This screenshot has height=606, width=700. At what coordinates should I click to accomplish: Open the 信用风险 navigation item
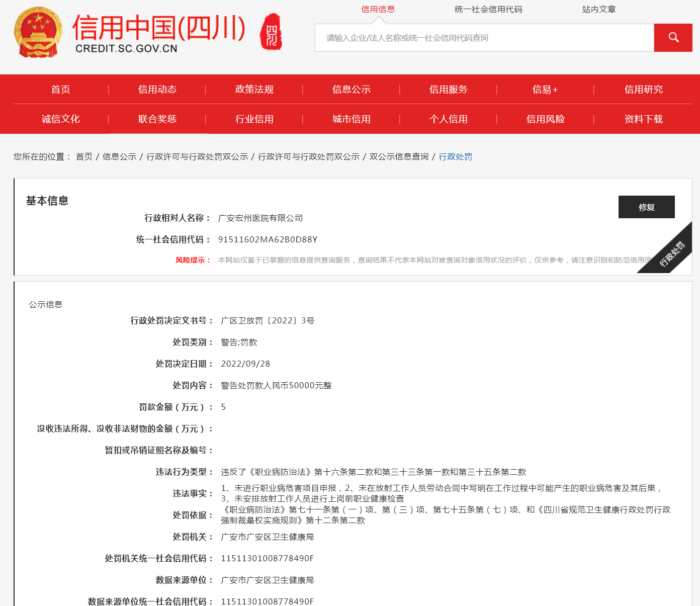(x=546, y=119)
